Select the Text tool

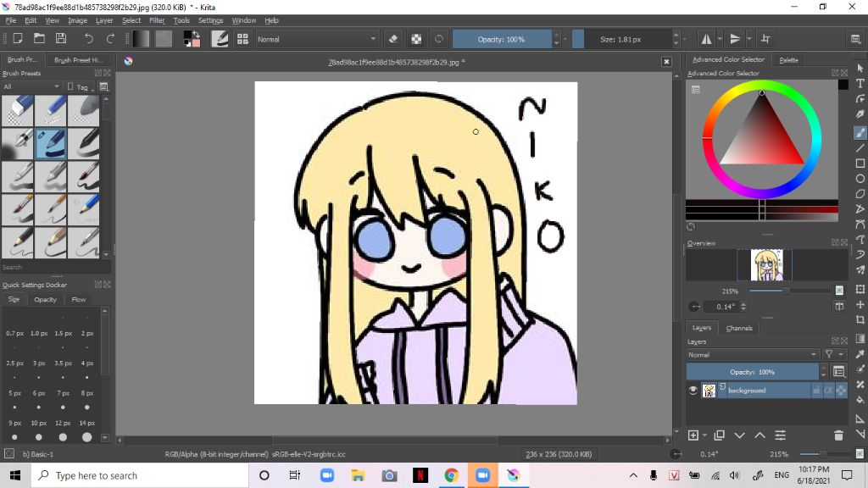tap(860, 84)
